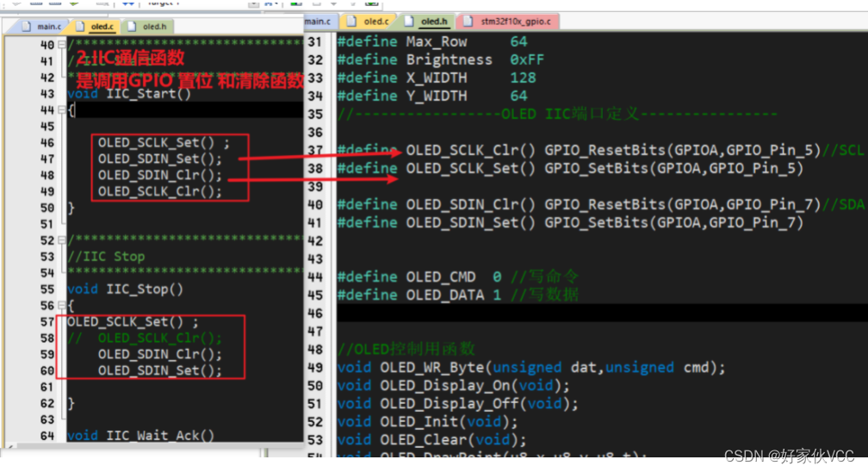Click 'GPIO_SetBits(GPIOA,GPIO_Pin_7)' call text
This screenshot has width=868, height=472.
673,223
